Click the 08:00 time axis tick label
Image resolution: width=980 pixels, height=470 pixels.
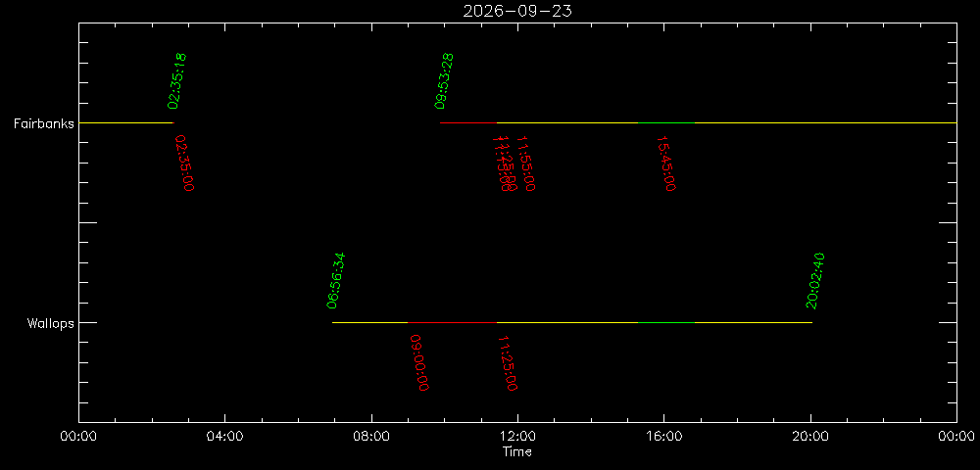point(371,437)
